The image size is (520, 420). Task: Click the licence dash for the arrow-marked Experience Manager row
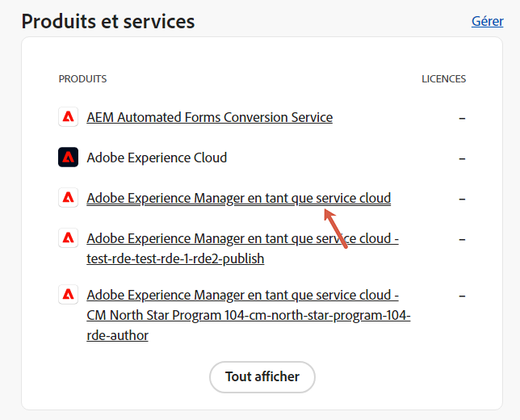462,199
